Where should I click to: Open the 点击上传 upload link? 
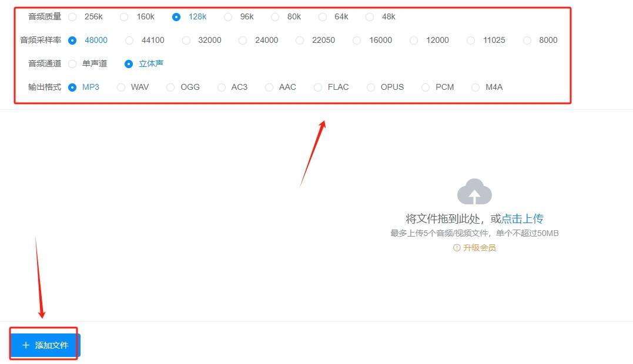522,219
